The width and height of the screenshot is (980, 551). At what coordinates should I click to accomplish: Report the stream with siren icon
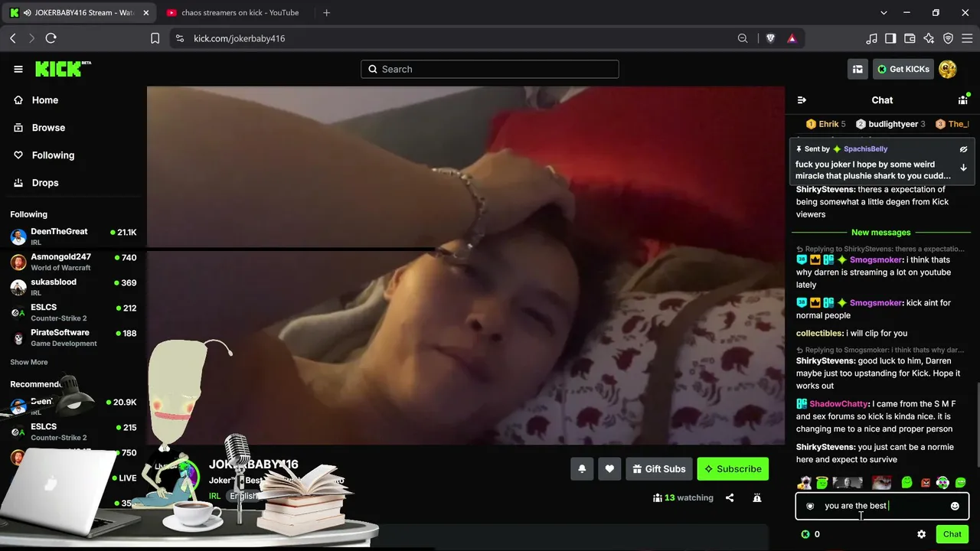point(757,497)
